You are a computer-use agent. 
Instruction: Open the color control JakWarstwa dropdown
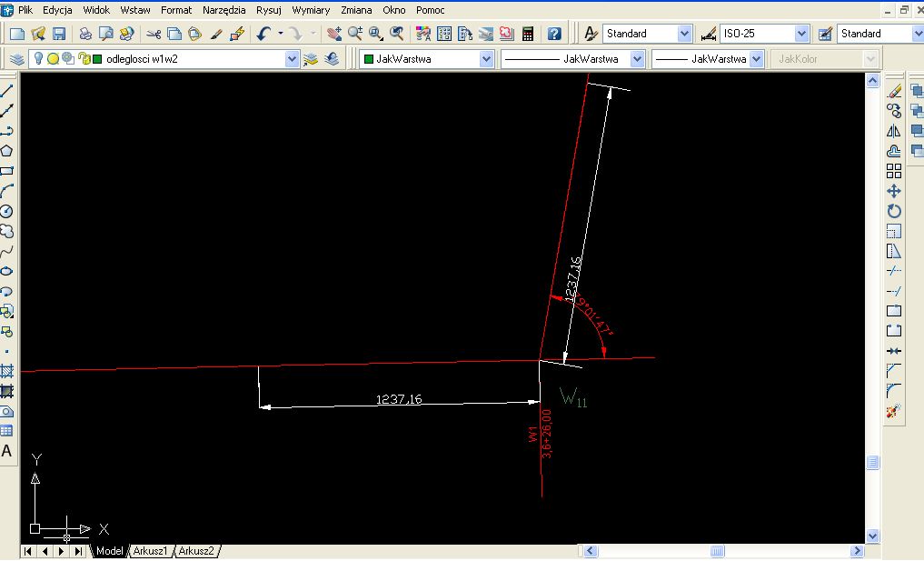pyautogui.click(x=486, y=59)
